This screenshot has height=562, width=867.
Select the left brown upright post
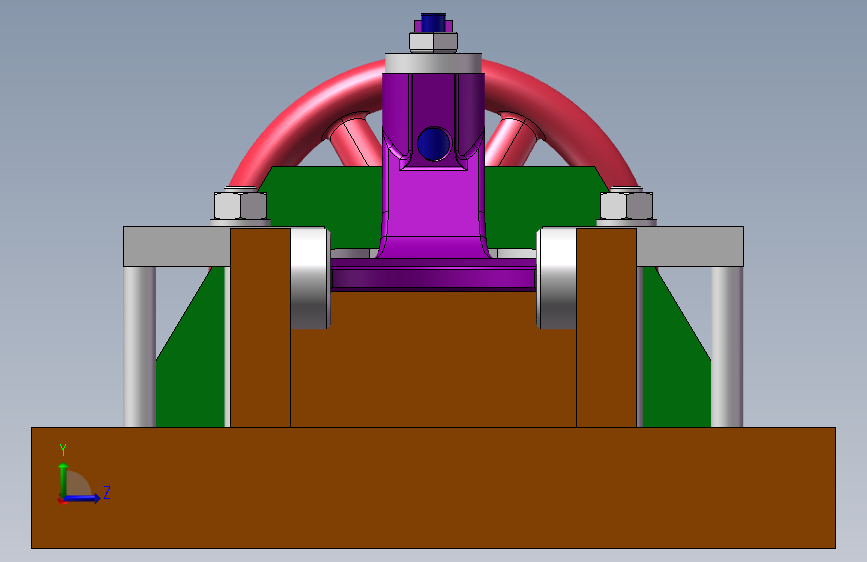260,327
